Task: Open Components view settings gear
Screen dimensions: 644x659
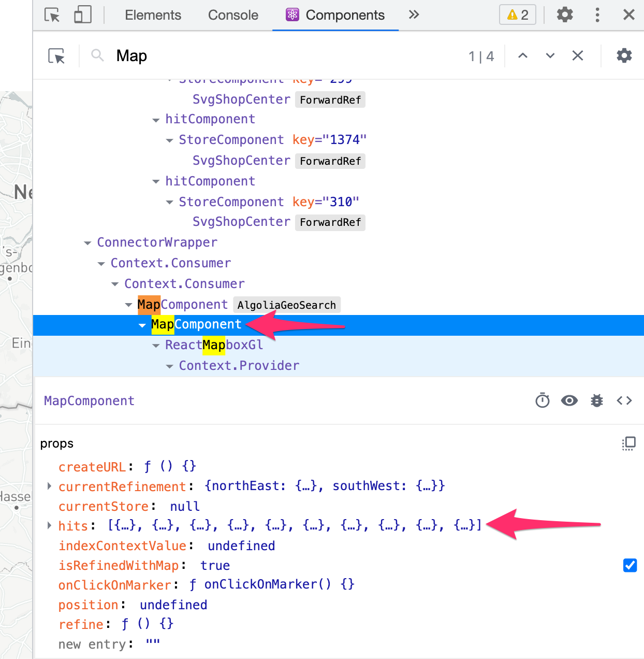Action: (624, 55)
